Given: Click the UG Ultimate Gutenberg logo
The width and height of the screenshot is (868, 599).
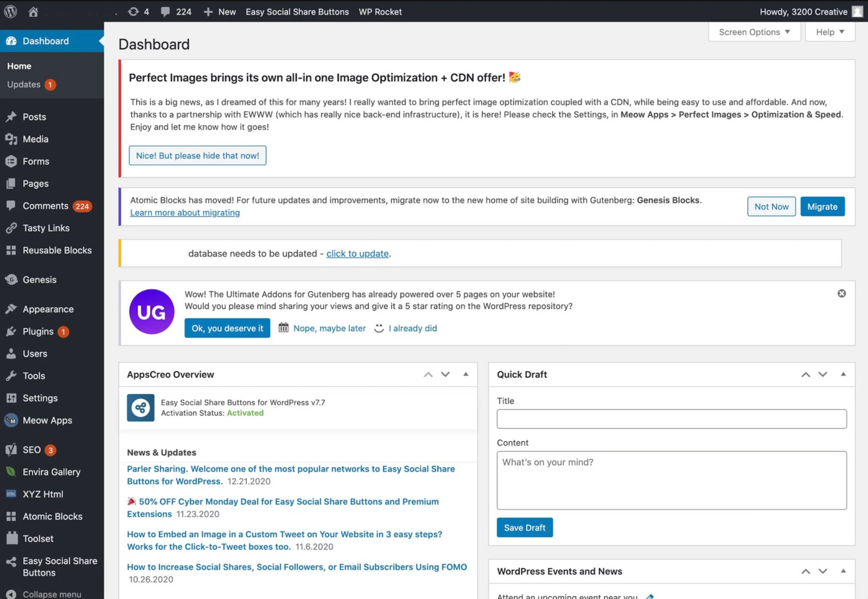Looking at the screenshot, I should [x=152, y=312].
